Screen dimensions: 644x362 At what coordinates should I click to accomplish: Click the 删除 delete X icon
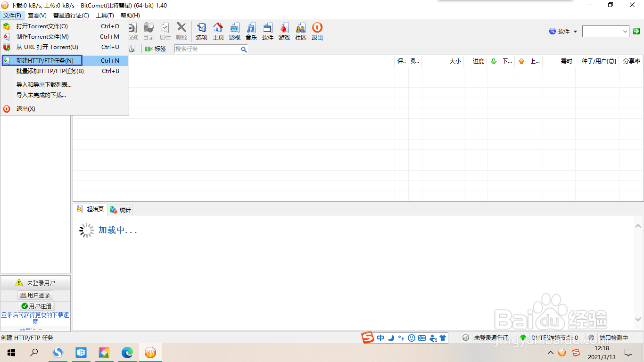pyautogui.click(x=182, y=32)
